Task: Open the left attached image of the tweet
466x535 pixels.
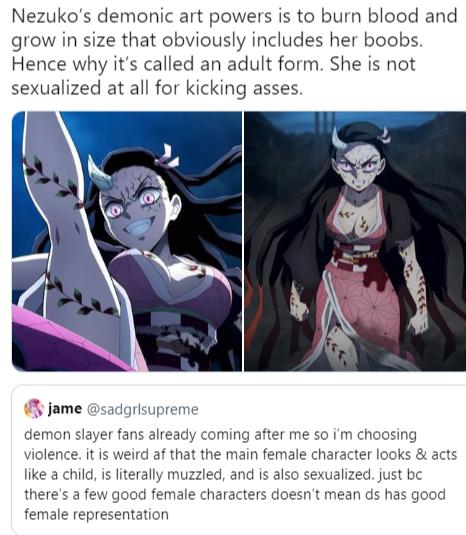Action: point(127,241)
